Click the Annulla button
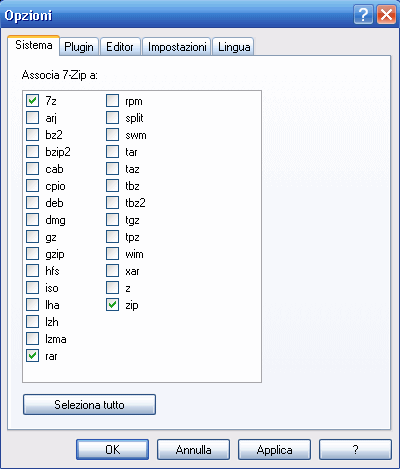400x469 pixels. (193, 450)
